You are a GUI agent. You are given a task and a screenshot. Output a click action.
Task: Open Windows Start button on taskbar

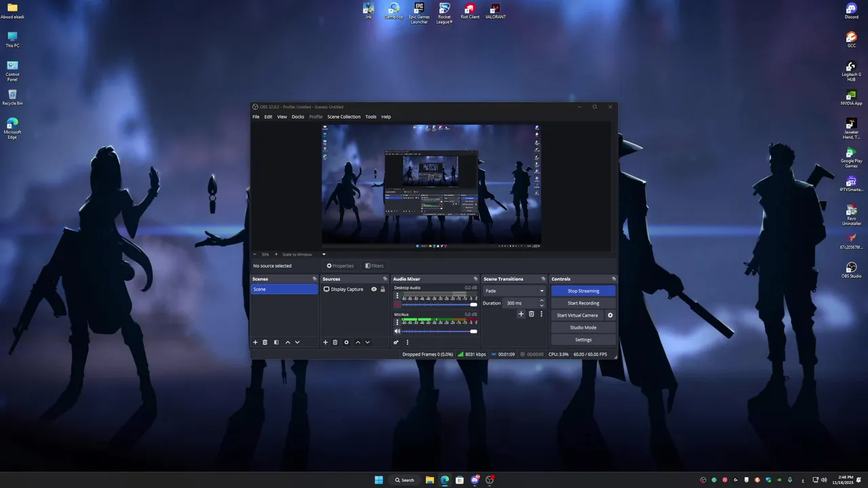379,480
